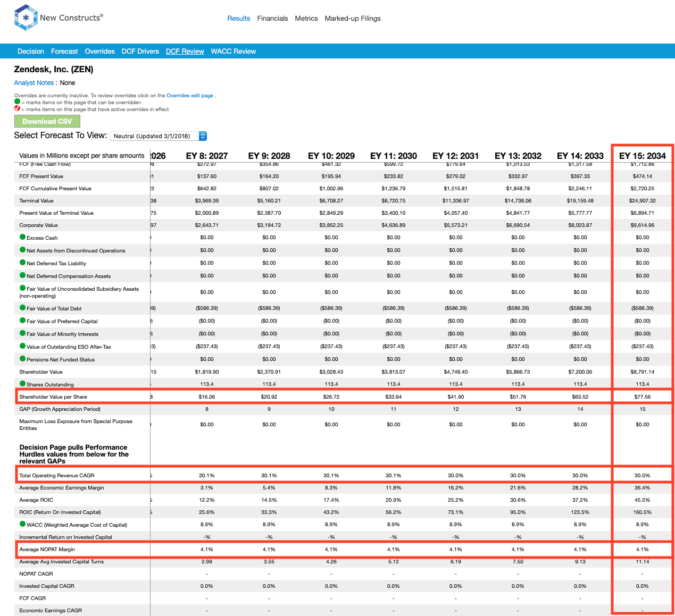The height and width of the screenshot is (616, 675).
Task: Click the Shareholder Value per Share row label
Action: pyautogui.click(x=53, y=396)
